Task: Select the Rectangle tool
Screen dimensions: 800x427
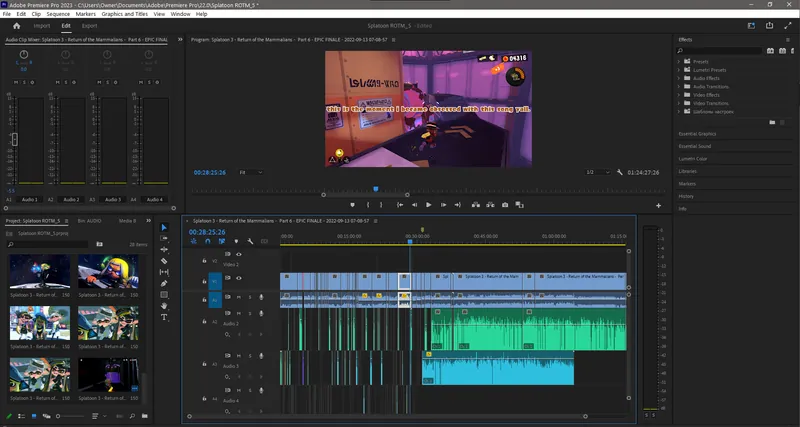Action: [x=164, y=294]
